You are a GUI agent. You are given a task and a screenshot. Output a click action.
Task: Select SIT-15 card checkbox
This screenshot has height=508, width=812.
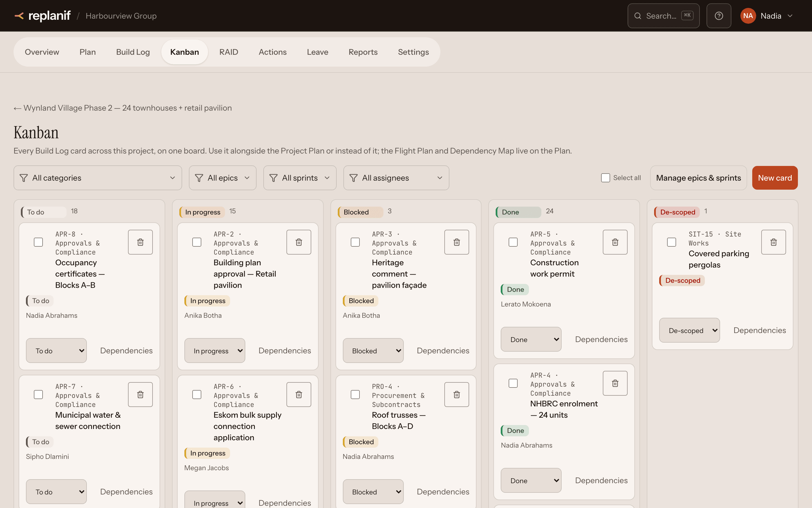pos(671,242)
